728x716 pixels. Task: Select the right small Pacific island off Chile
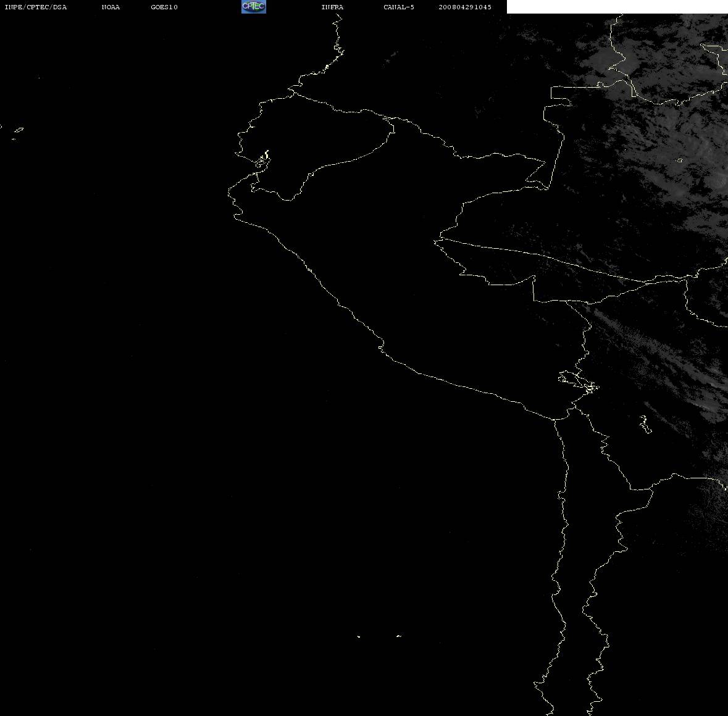tap(398, 636)
